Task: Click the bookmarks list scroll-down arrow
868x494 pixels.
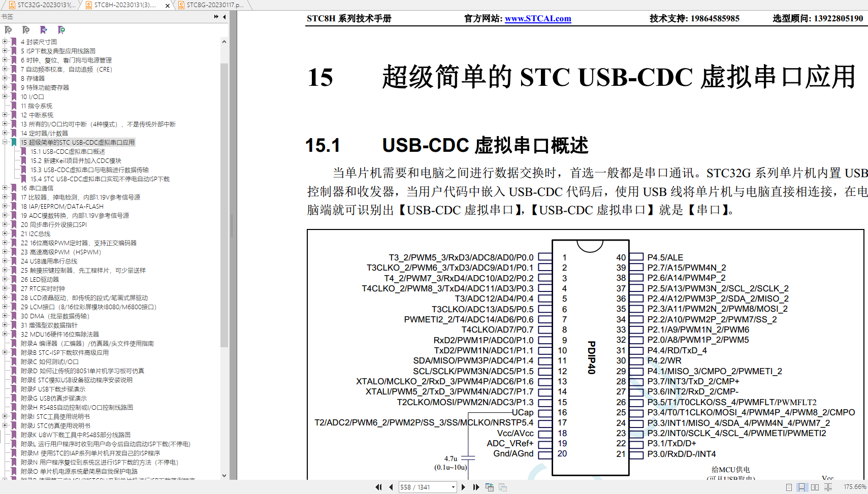Action: (224, 476)
